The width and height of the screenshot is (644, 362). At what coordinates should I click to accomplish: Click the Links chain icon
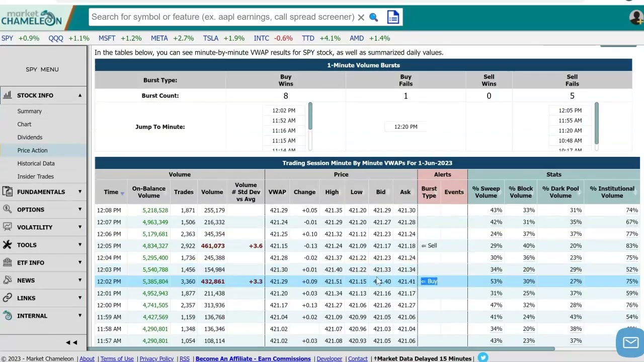click(8, 298)
